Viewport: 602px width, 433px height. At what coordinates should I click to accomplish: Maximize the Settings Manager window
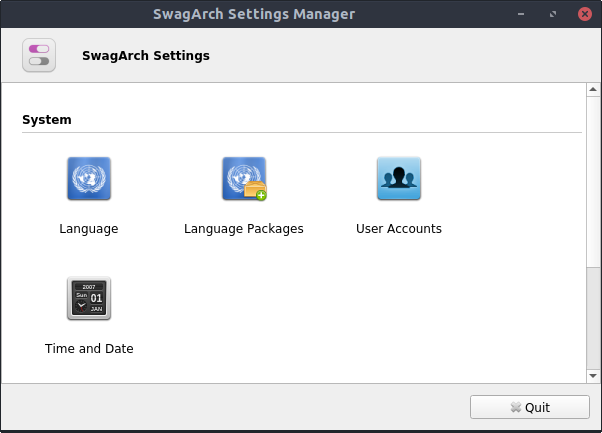tap(553, 15)
